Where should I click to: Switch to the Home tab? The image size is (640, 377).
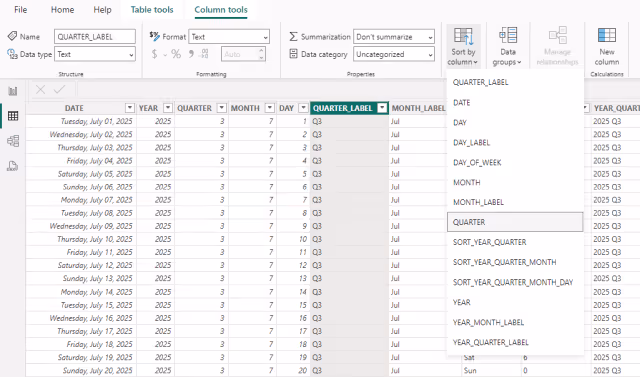62,9
